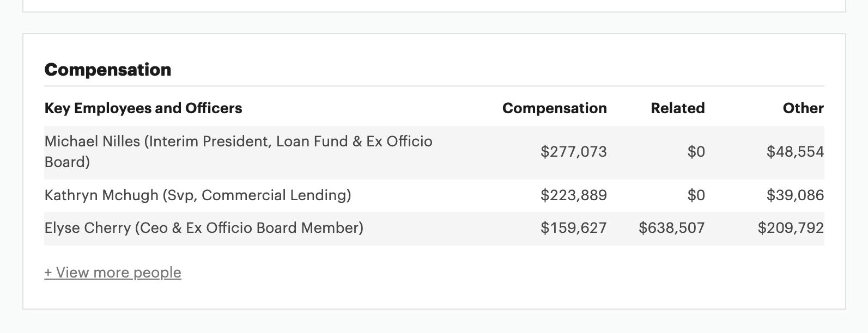Viewport: 868px width, 333px height.
Task: Click Michael Nilles' $277,073 compensation value
Action: coord(573,152)
